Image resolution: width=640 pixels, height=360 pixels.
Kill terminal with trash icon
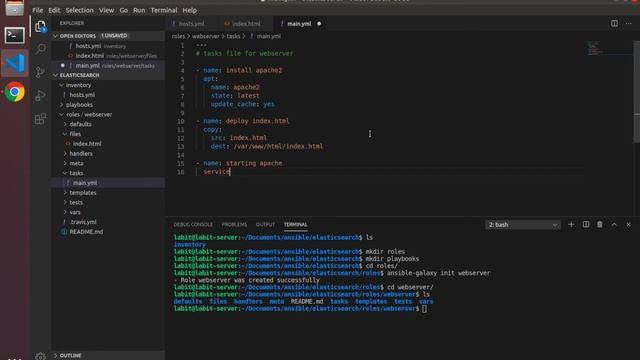coord(600,224)
